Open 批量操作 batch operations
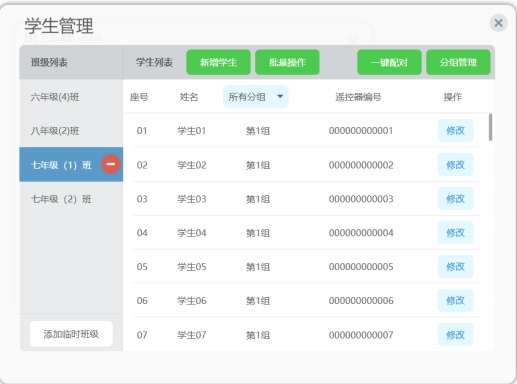 tap(287, 62)
